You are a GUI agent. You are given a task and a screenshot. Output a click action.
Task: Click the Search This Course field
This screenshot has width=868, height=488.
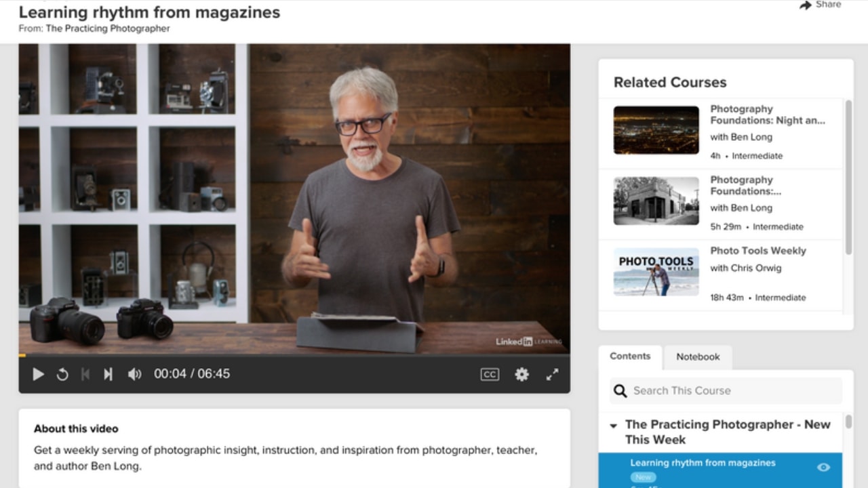tap(726, 390)
